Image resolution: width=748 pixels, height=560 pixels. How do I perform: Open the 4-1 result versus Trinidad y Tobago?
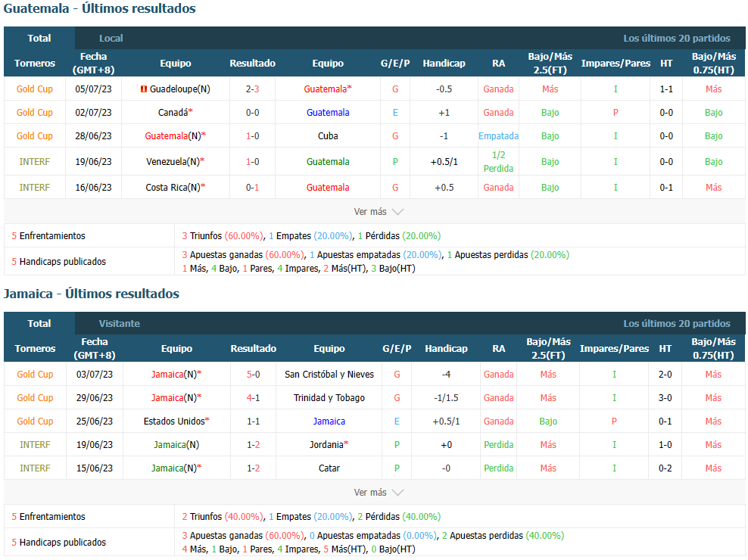coord(254,398)
